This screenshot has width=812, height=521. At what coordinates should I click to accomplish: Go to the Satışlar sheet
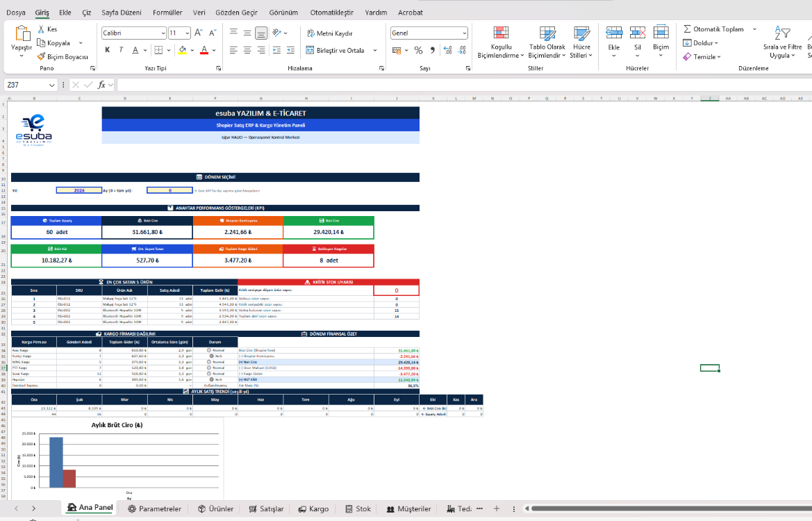tap(266, 508)
